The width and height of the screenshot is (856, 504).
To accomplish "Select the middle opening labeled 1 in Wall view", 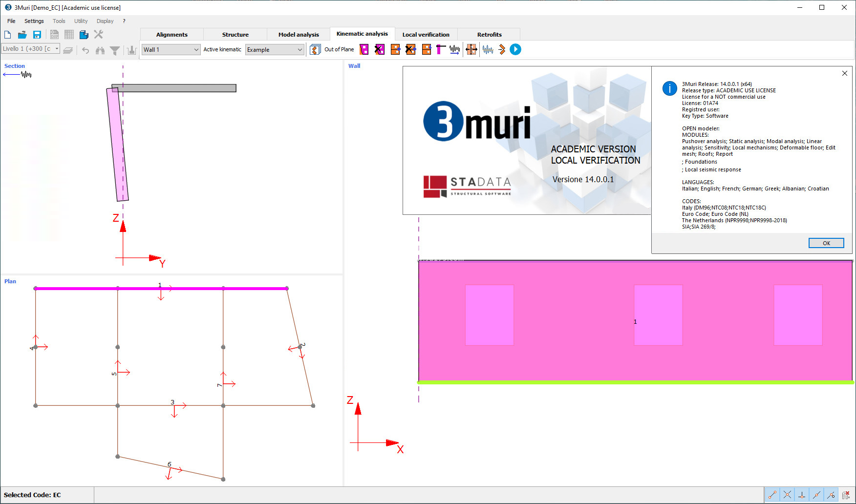I will coord(658,315).
